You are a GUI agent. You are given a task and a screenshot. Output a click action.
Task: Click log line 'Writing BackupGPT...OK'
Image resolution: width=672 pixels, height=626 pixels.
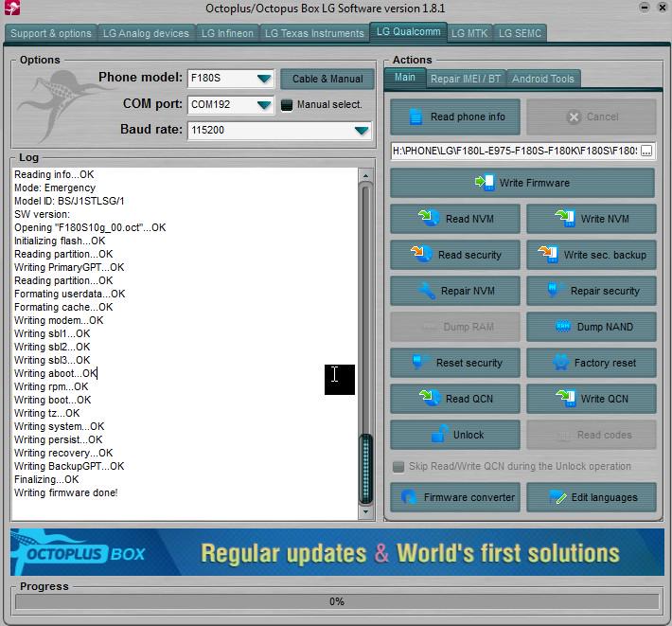click(69, 466)
